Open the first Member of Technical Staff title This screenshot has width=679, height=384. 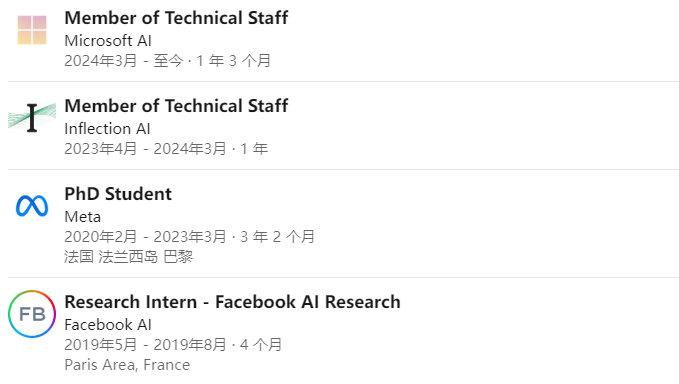pos(176,18)
